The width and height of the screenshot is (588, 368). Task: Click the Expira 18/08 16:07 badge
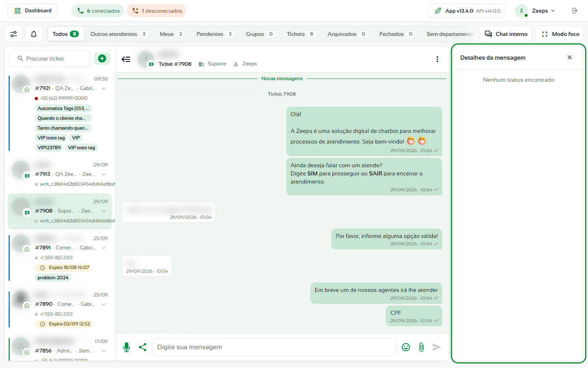coord(64,267)
